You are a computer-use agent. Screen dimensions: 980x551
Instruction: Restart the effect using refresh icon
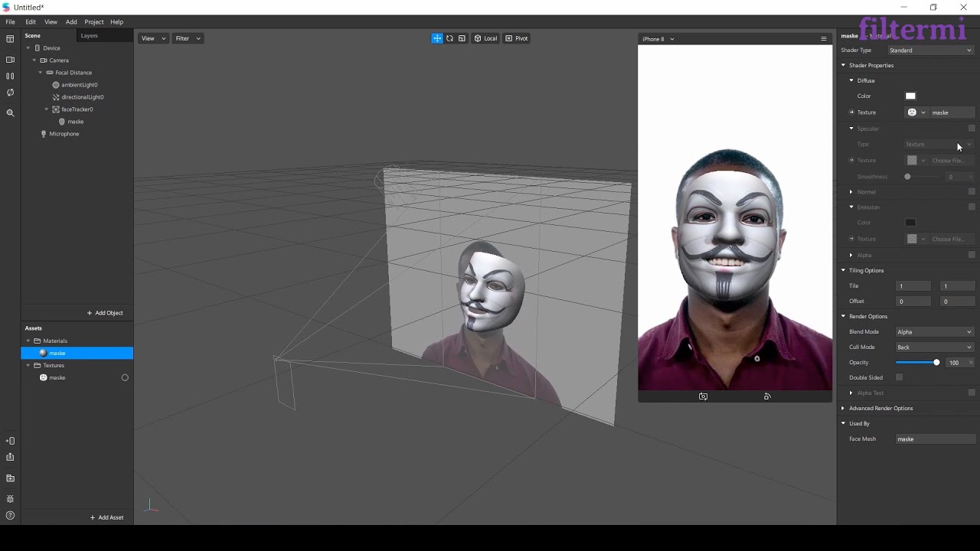[10, 93]
